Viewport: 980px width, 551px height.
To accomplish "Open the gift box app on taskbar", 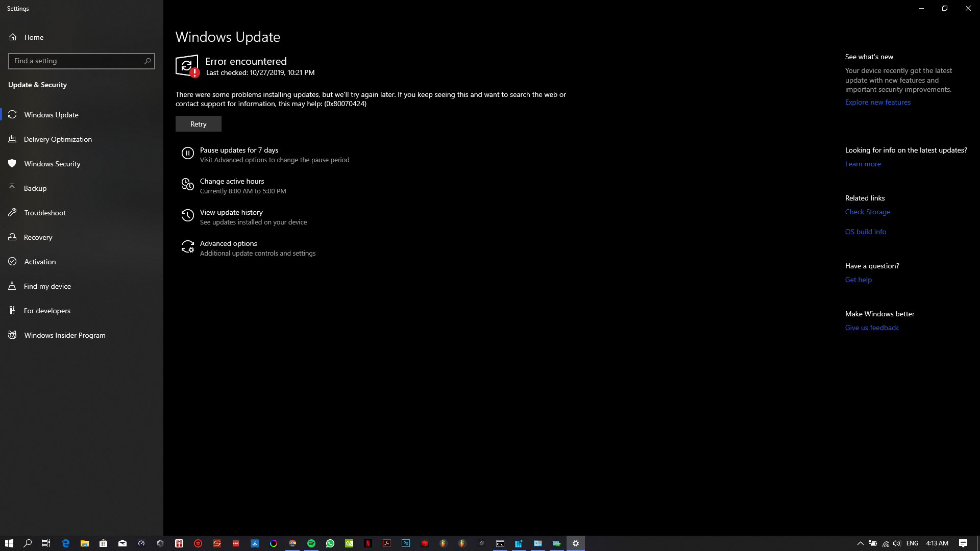I will [179, 543].
